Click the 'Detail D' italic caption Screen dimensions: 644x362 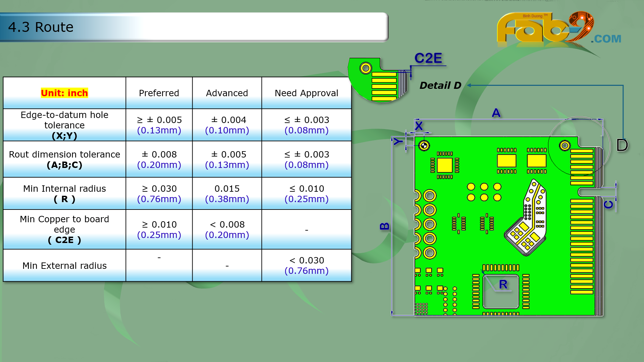[x=440, y=85]
